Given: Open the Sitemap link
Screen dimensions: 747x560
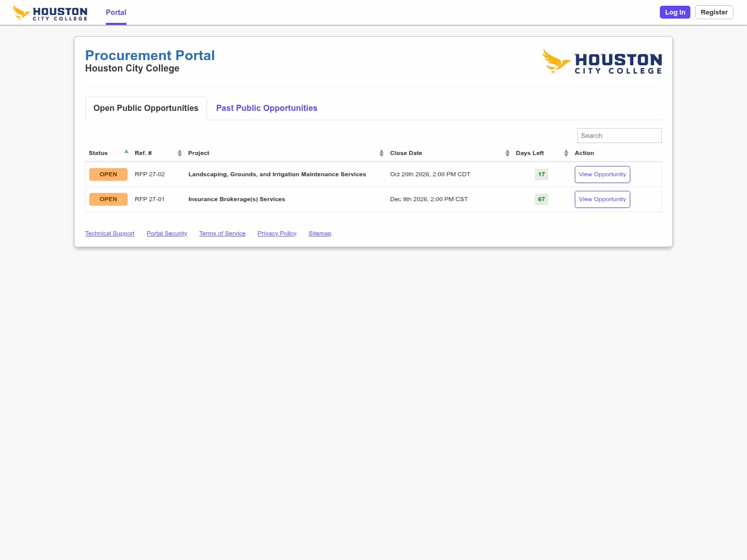Looking at the screenshot, I should click(x=320, y=233).
